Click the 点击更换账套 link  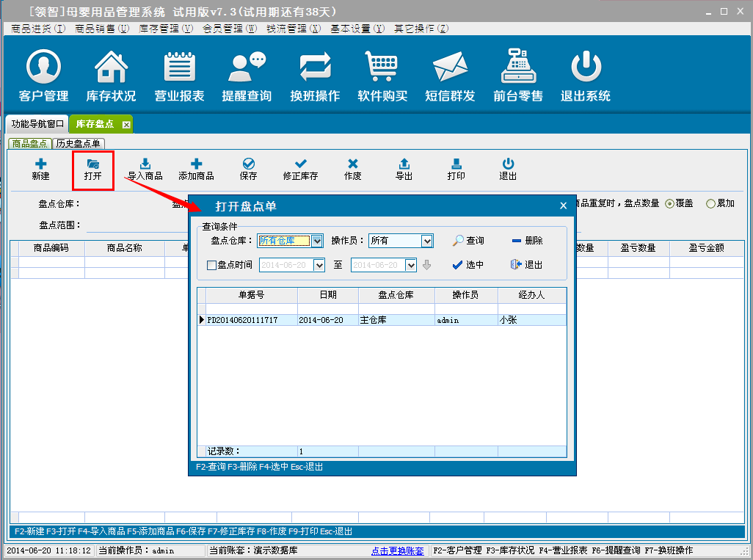397,550
